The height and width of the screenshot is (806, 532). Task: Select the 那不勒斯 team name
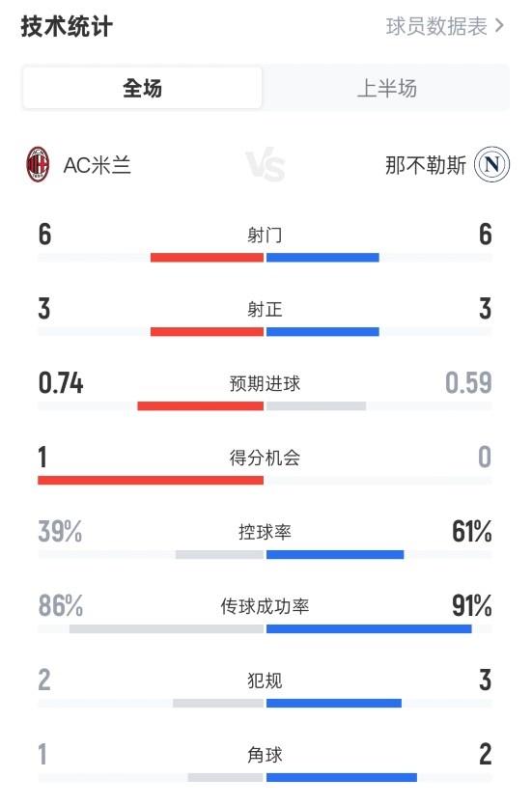(x=426, y=165)
